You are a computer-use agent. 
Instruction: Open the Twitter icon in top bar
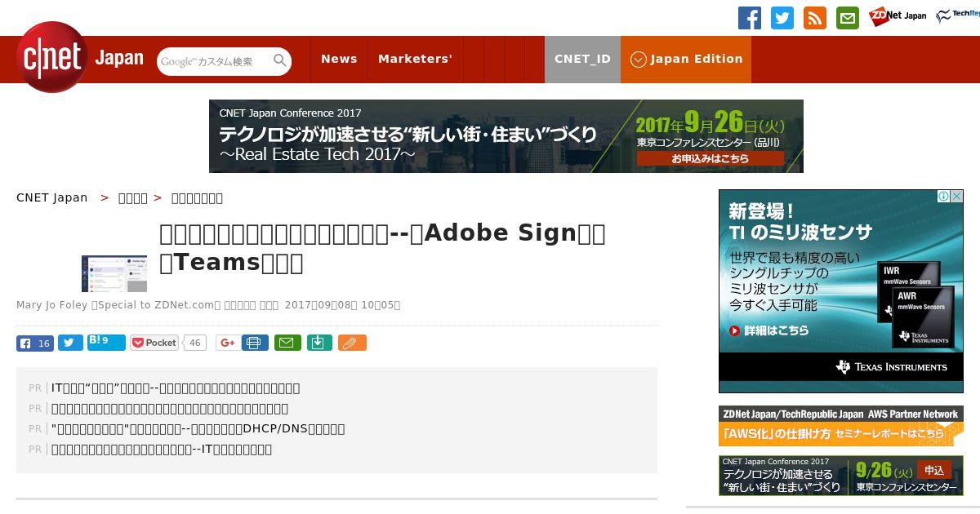click(782, 18)
